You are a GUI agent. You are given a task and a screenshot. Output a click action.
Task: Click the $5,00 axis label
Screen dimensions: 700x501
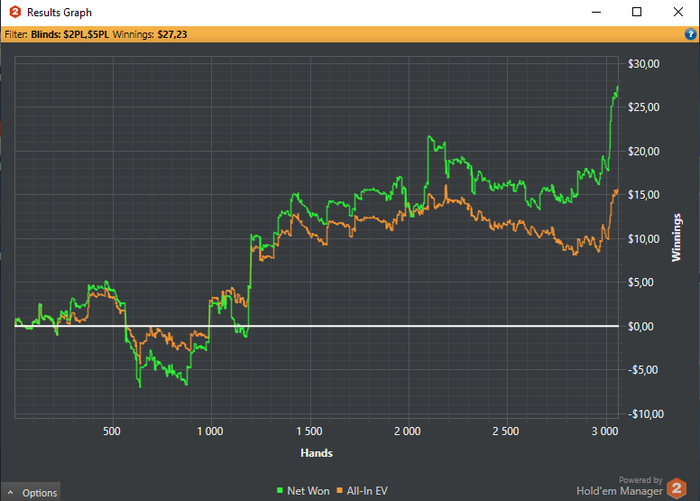coord(641,282)
